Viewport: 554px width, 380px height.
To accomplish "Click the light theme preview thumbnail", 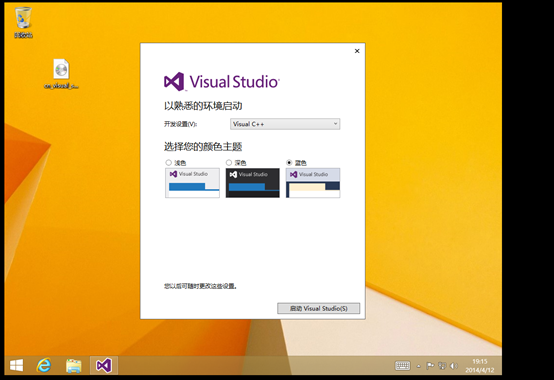I will point(193,183).
